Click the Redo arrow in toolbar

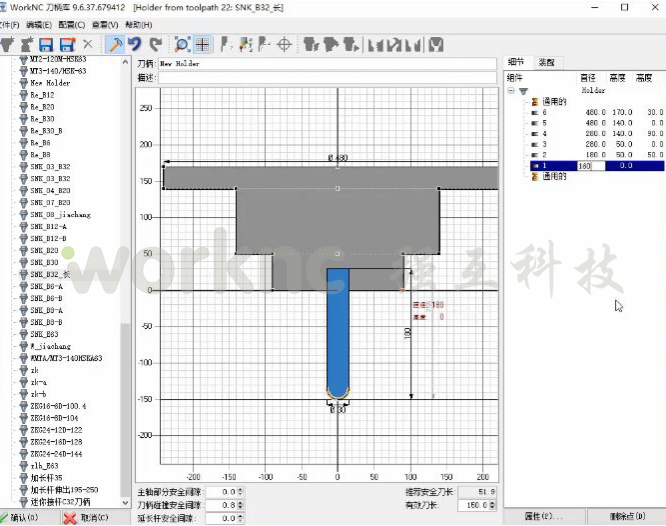pos(155,44)
